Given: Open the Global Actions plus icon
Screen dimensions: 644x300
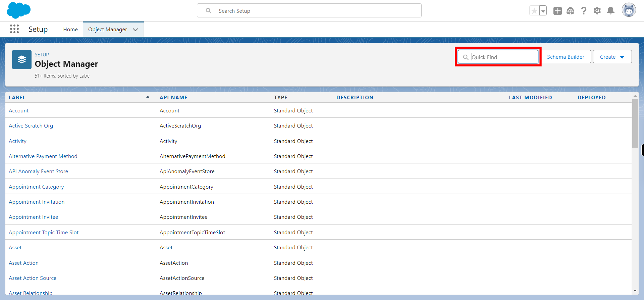Looking at the screenshot, I should pyautogui.click(x=557, y=11).
